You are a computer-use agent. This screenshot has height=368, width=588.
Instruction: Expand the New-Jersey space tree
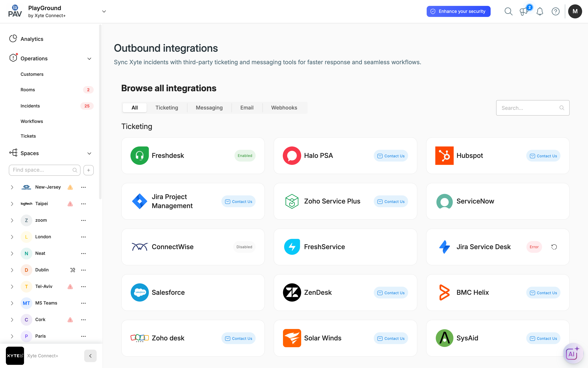point(12,187)
